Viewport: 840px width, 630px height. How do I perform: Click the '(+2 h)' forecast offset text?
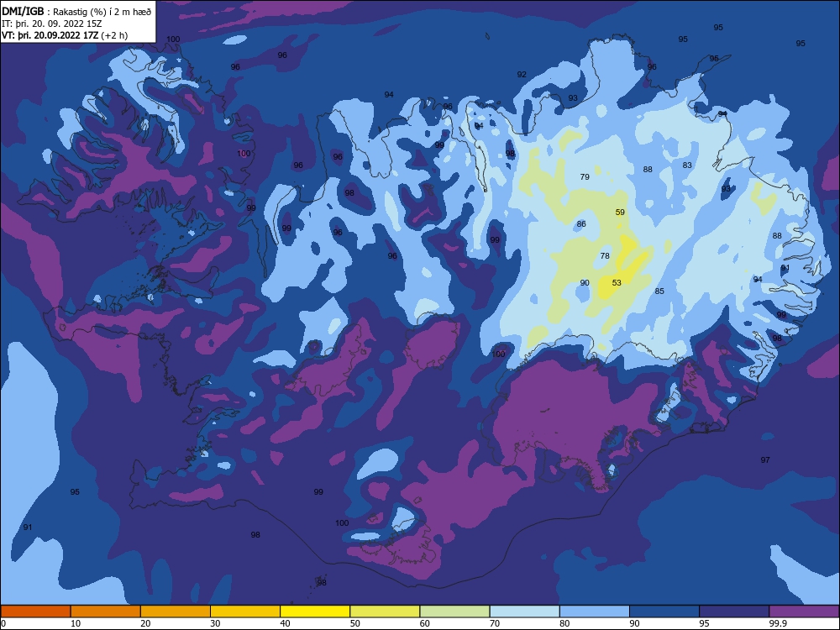[114, 35]
